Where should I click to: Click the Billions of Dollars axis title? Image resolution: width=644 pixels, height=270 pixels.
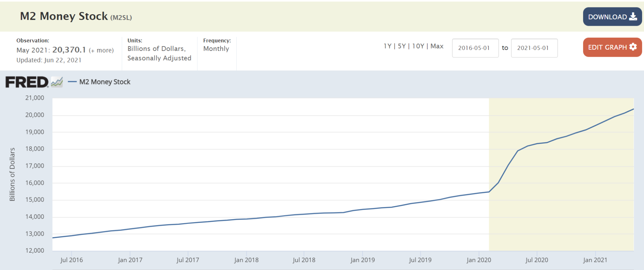click(x=12, y=174)
